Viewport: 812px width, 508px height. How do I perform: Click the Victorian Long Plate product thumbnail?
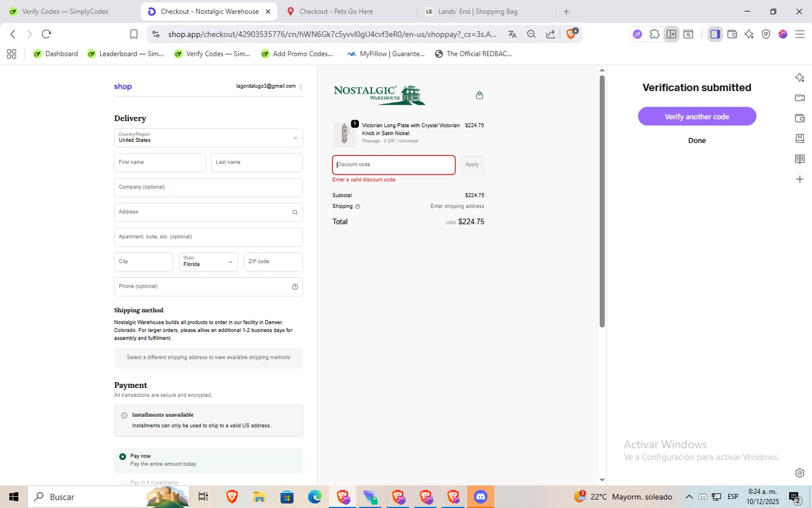[344, 133]
